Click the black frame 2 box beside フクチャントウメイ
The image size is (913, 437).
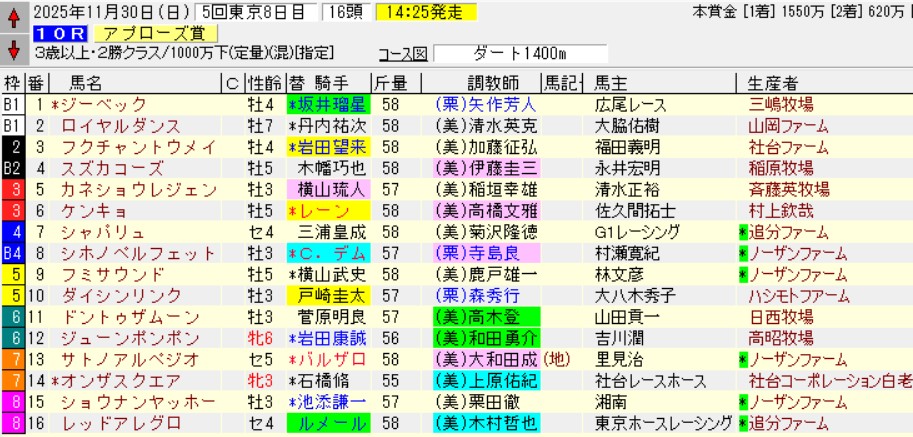[x=13, y=147]
